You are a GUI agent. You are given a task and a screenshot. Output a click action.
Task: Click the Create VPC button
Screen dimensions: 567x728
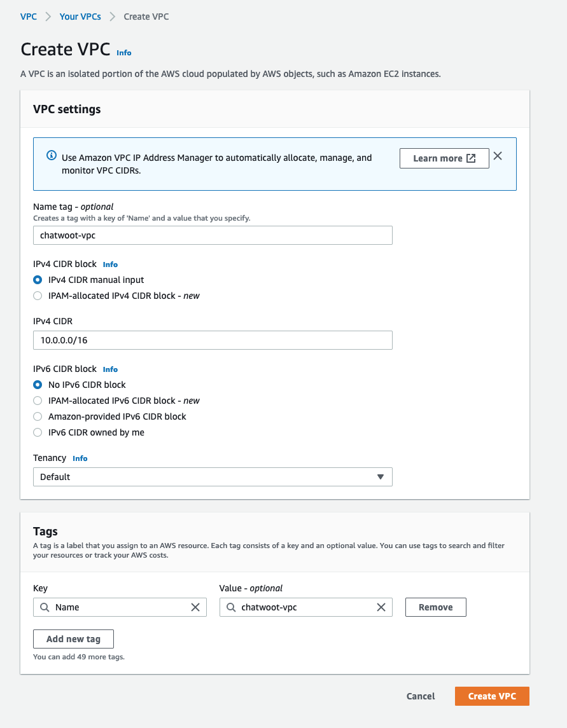[491, 696]
